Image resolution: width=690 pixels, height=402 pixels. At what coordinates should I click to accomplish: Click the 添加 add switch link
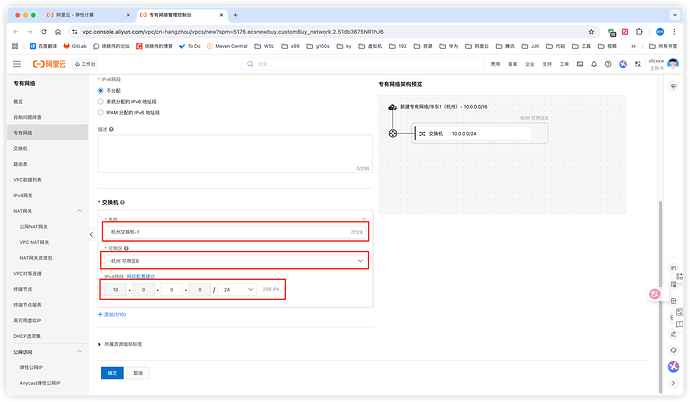(115, 314)
